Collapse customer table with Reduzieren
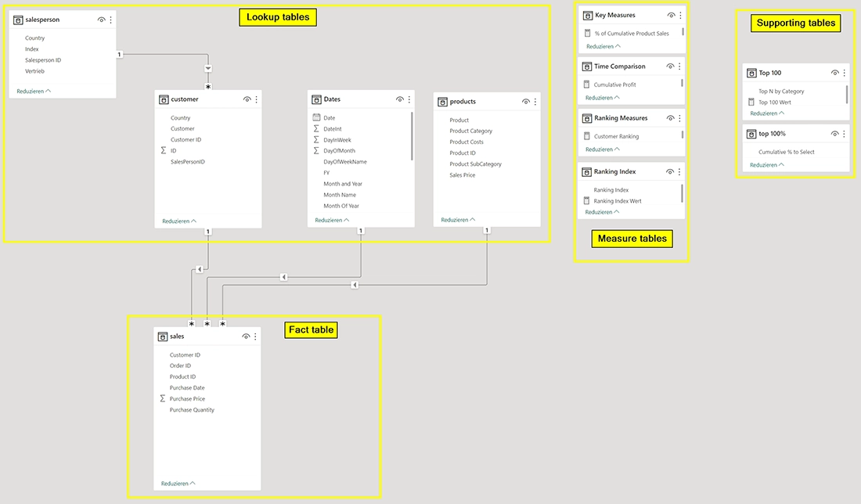This screenshot has width=861, height=504. click(179, 221)
